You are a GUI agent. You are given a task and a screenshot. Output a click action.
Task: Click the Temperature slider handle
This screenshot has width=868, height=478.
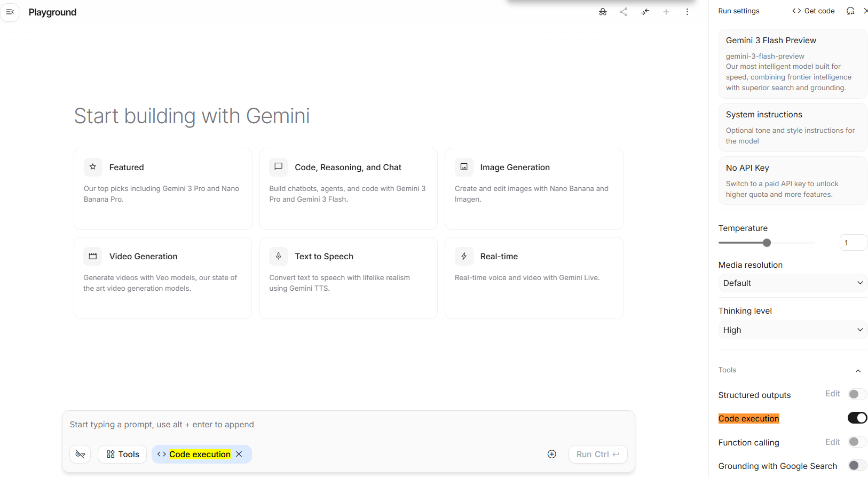coord(767,243)
